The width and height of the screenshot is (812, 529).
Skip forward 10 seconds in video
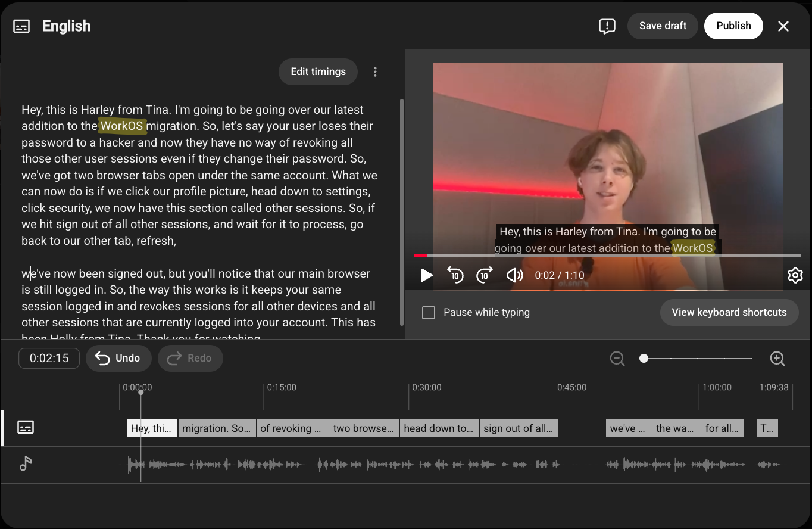[485, 275]
